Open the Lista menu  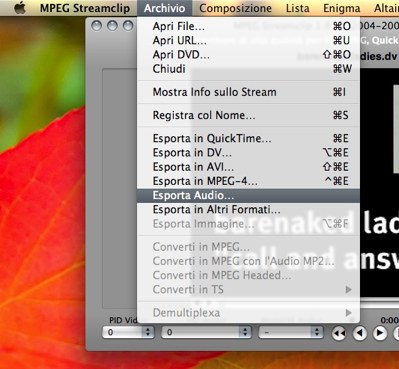(x=297, y=8)
